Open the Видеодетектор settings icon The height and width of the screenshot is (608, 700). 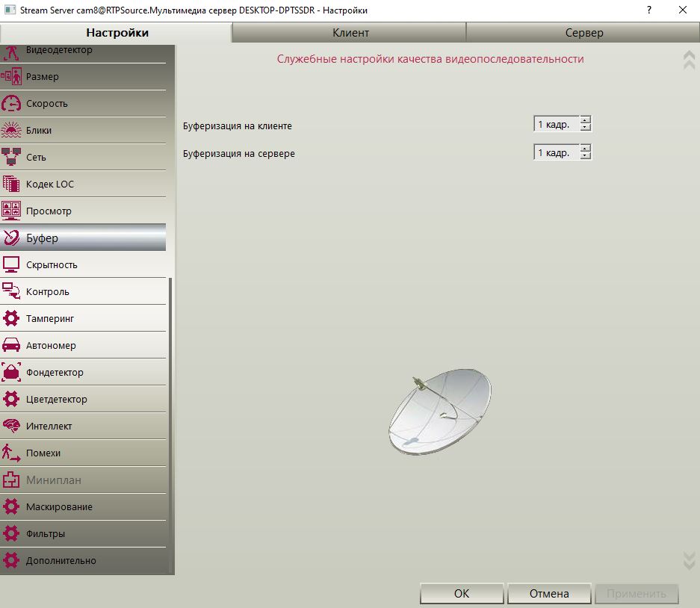point(11,52)
